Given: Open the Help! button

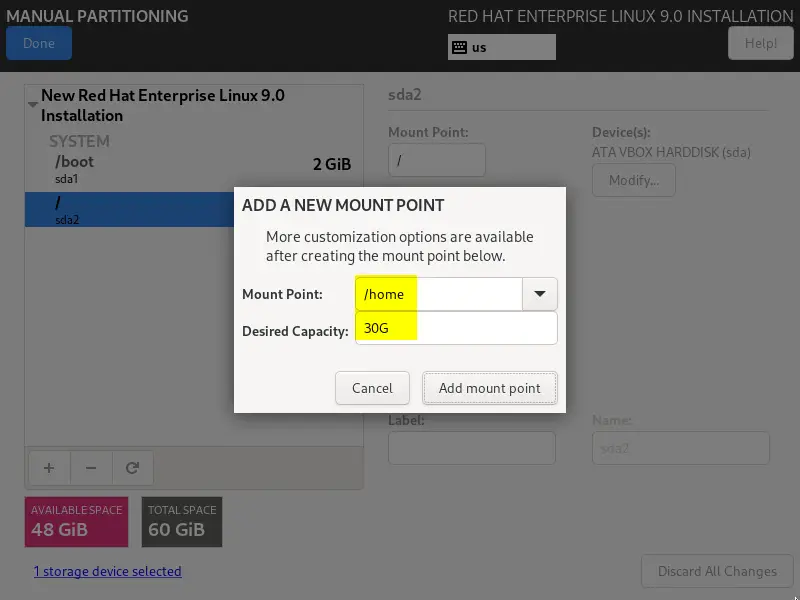Looking at the screenshot, I should pyautogui.click(x=761, y=43).
